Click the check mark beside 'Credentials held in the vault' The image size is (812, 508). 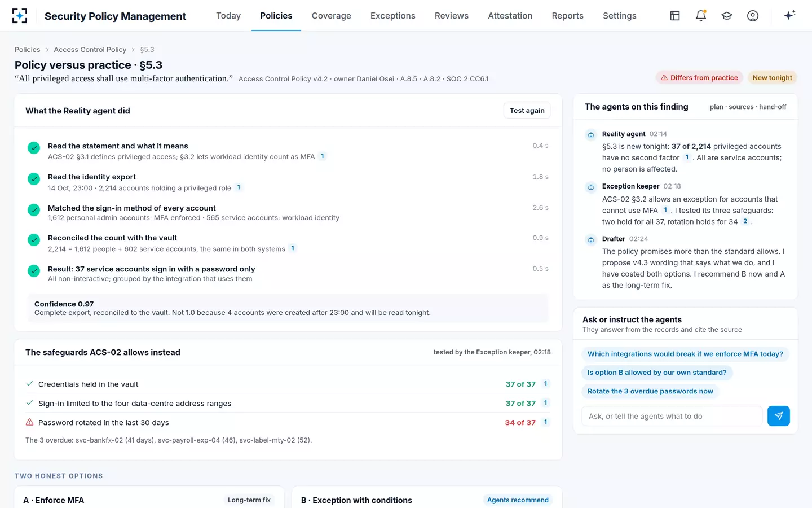pyautogui.click(x=30, y=384)
